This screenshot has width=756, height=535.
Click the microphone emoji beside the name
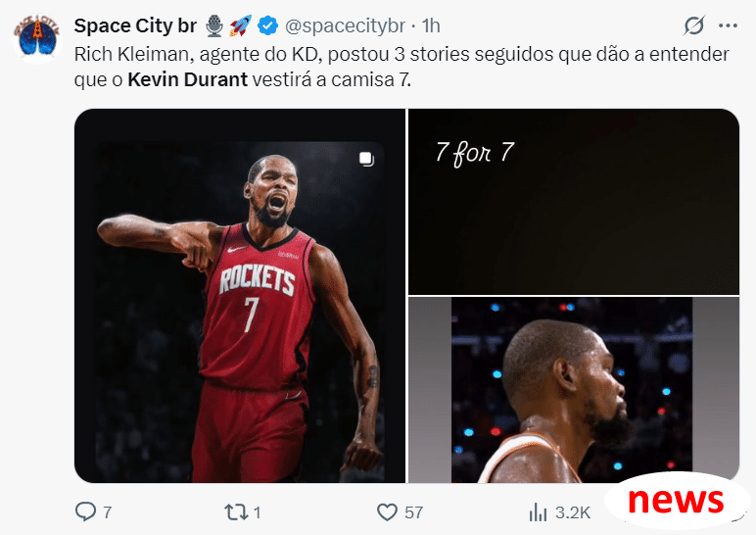click(x=214, y=25)
